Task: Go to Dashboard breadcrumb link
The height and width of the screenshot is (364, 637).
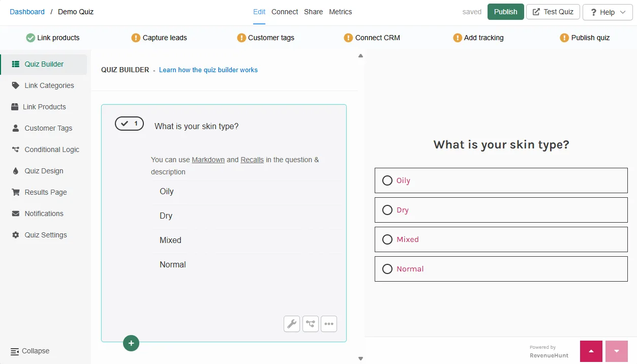Action: 27,12
